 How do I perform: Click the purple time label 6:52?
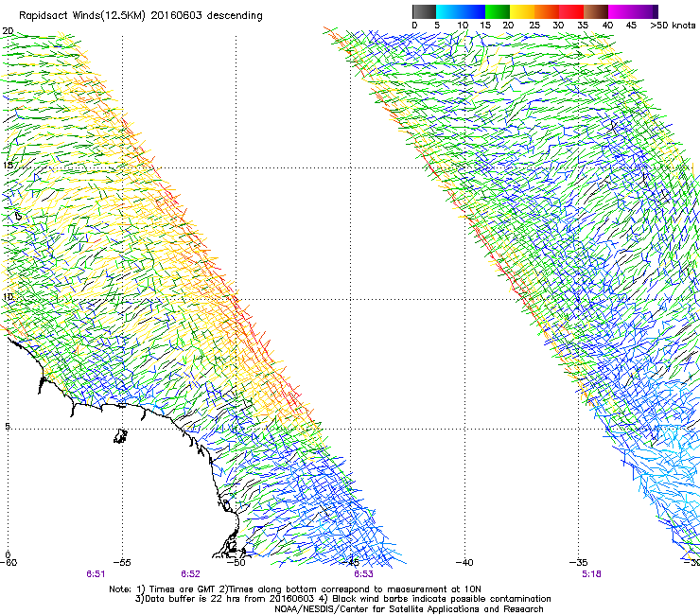191,574
